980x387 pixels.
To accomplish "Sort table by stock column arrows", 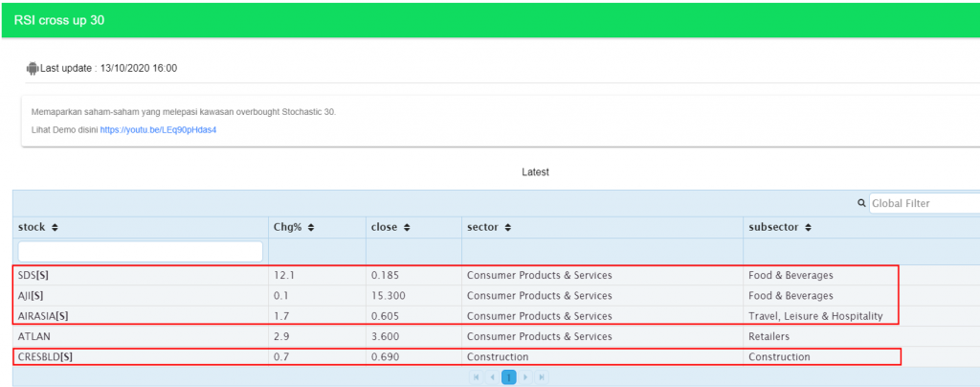I will coord(55,228).
